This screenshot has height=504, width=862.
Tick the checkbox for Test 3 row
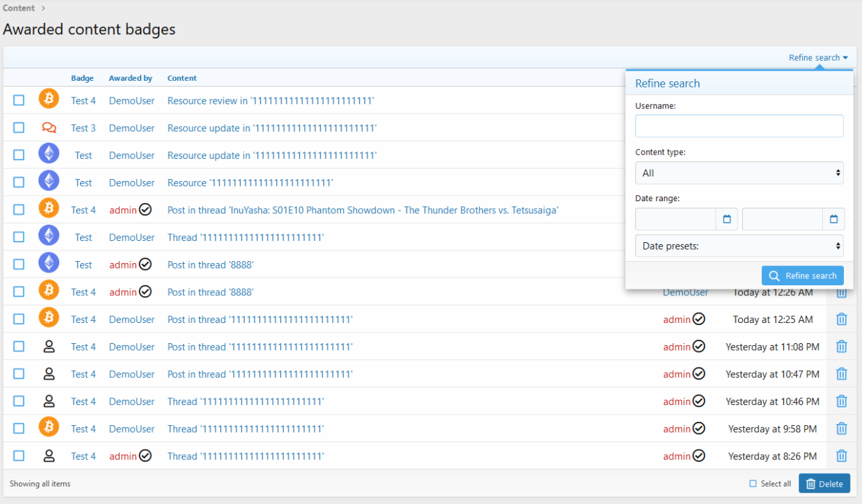pyautogui.click(x=19, y=128)
